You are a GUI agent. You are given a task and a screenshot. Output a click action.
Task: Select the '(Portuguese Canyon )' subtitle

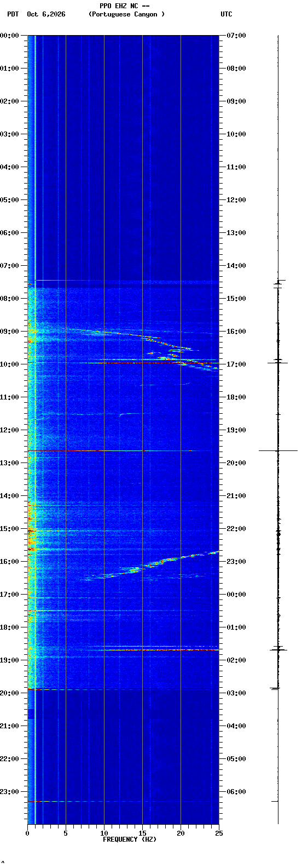pos(126,14)
